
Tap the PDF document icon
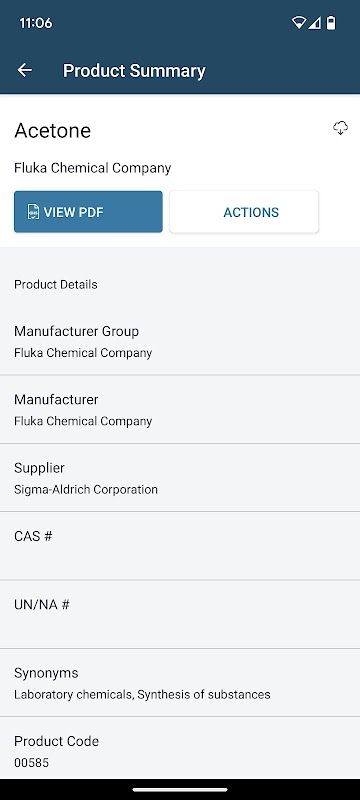(33, 212)
